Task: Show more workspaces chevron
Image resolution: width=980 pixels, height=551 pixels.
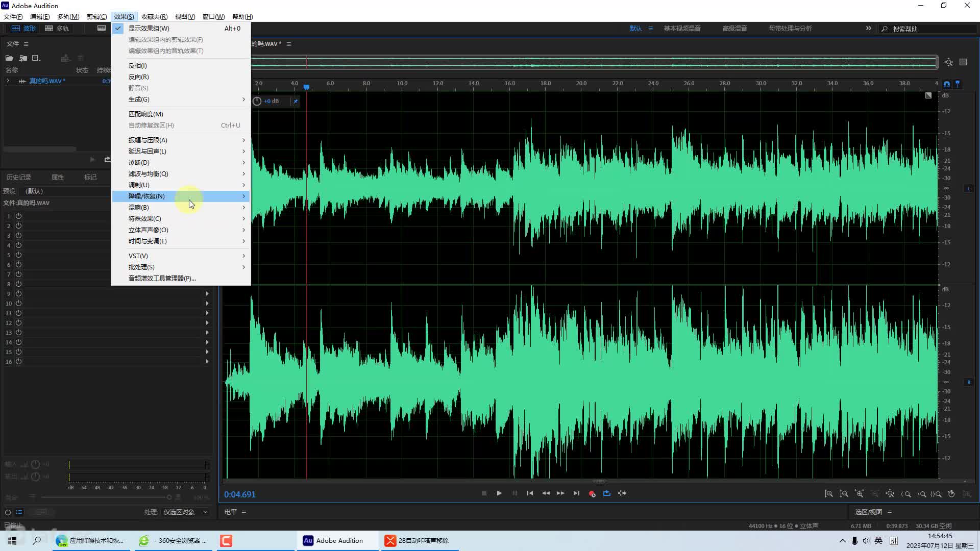Action: click(868, 29)
